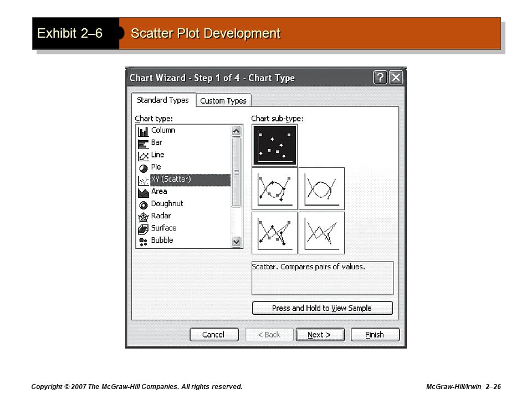The width and height of the screenshot is (532, 399).
Task: Select the Column chart type icon
Action: (143, 131)
